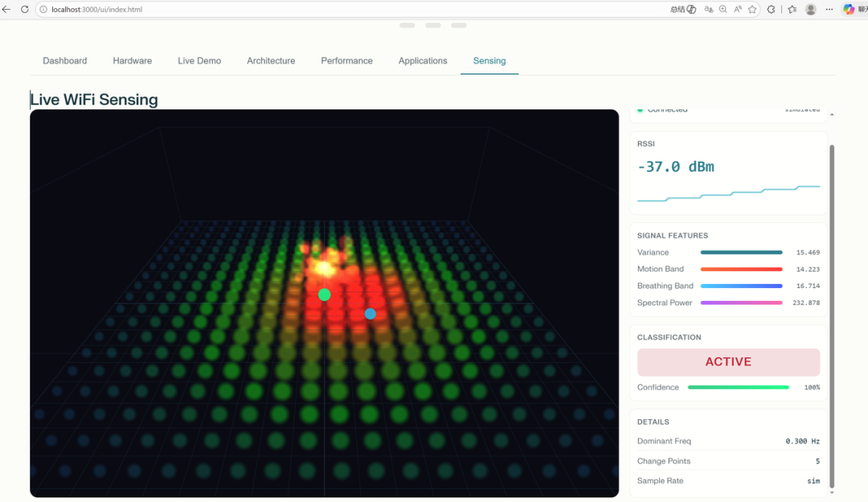Click the RSSI card label
Screen dimensions: 868x502
(x=646, y=144)
